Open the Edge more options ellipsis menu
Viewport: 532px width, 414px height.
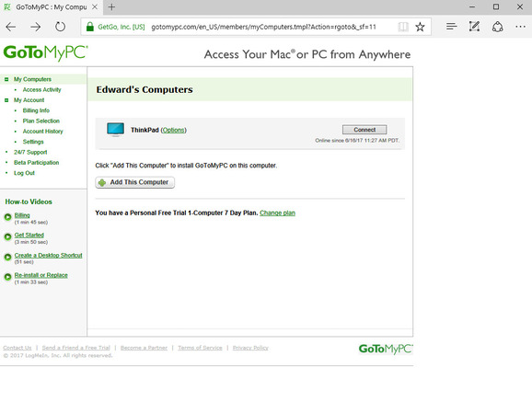520,27
